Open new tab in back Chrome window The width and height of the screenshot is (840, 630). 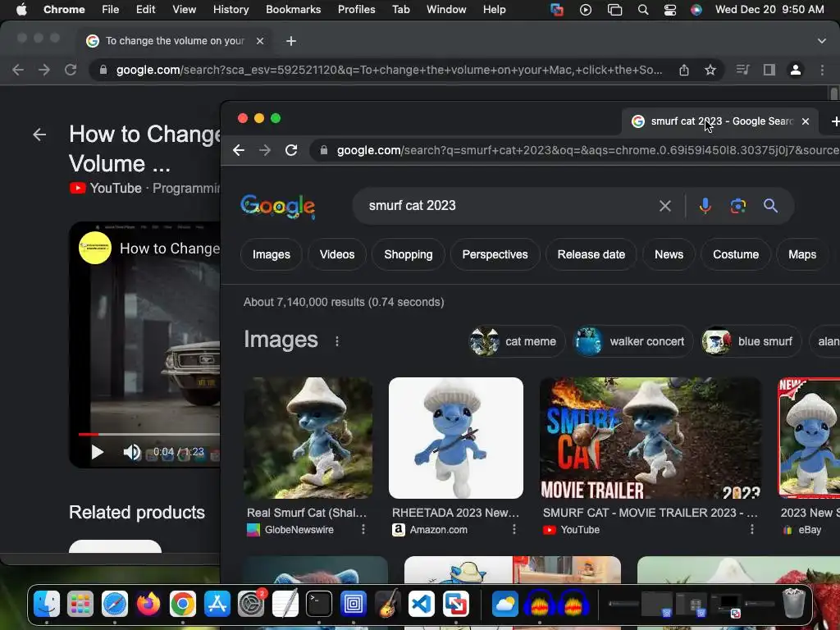click(291, 41)
